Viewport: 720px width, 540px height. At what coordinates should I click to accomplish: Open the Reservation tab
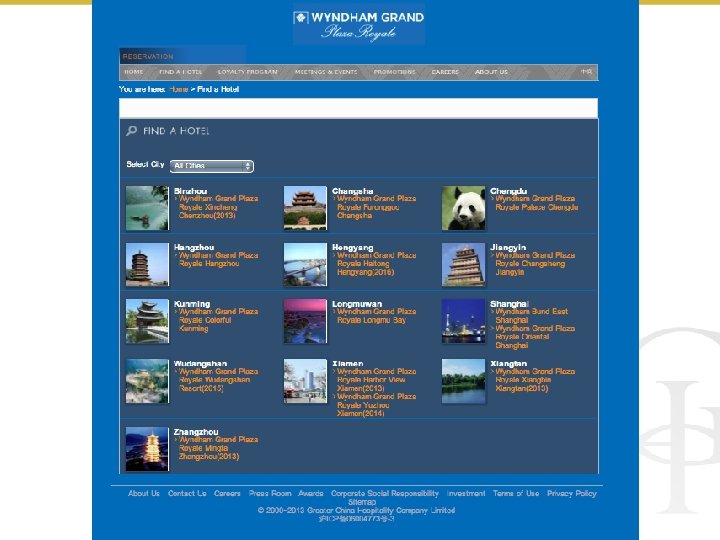(148, 56)
